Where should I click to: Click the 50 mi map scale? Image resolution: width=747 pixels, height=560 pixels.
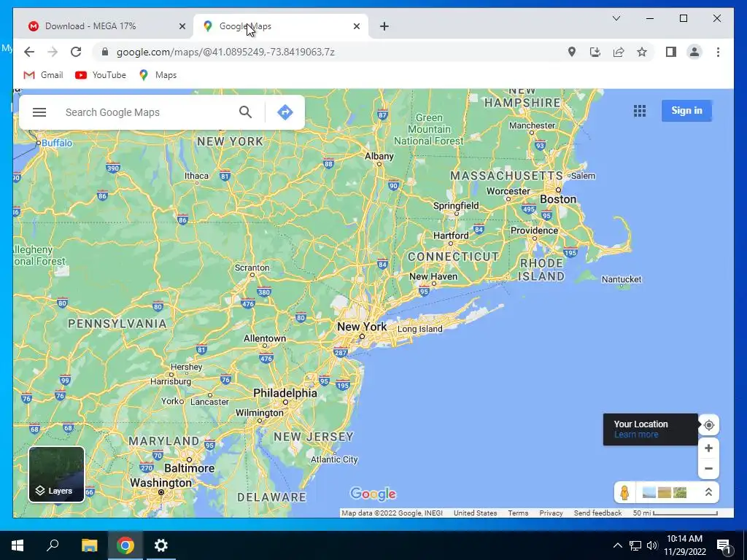675,513
